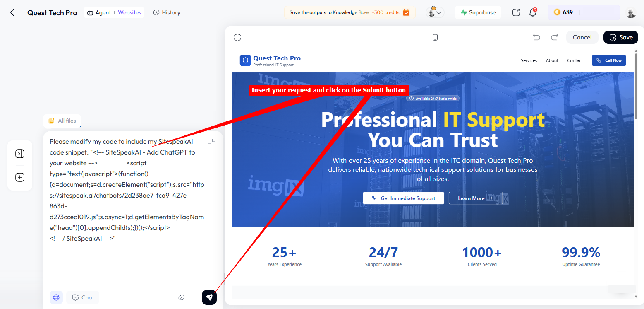644x309 pixels.
Task: Click the Knowledge Base +300 credits banner
Action: 350,12
